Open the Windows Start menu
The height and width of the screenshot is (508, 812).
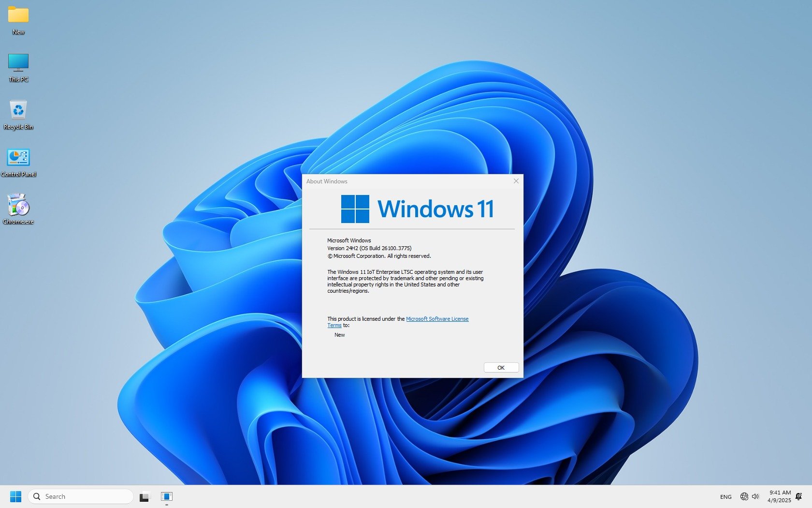[x=15, y=496]
